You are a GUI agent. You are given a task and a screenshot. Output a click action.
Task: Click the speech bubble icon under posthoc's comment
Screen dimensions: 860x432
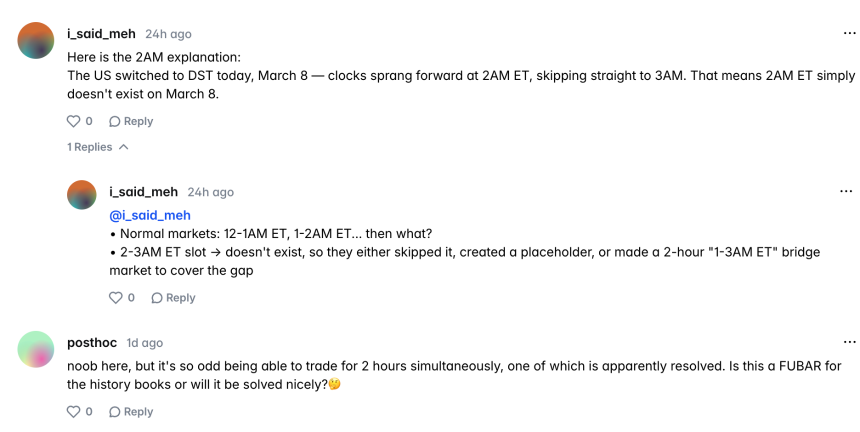[115, 411]
